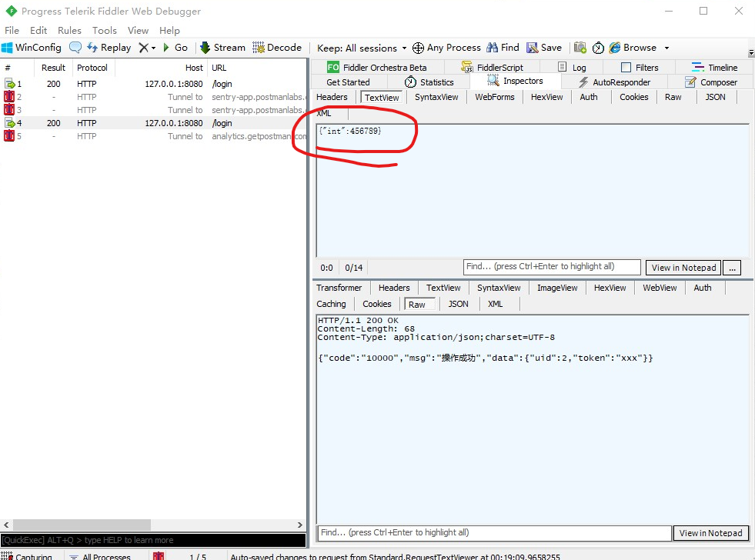Replay the selected sessions

point(109,48)
